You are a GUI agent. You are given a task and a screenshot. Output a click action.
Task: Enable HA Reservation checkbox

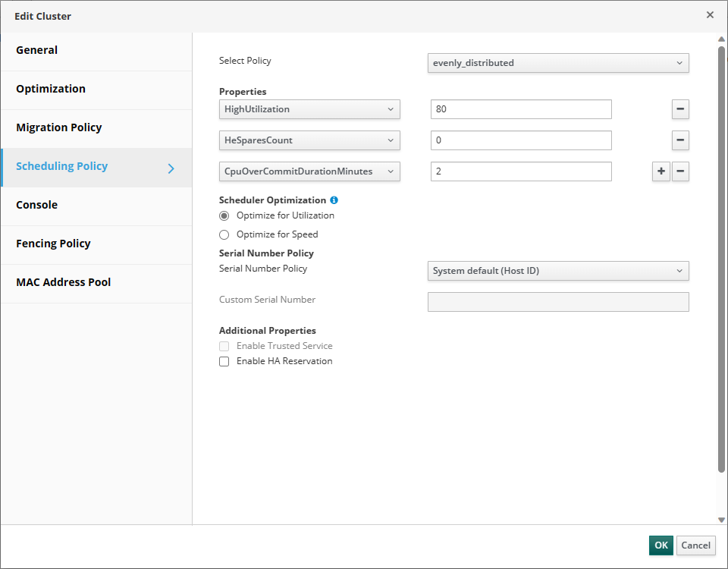[224, 361]
